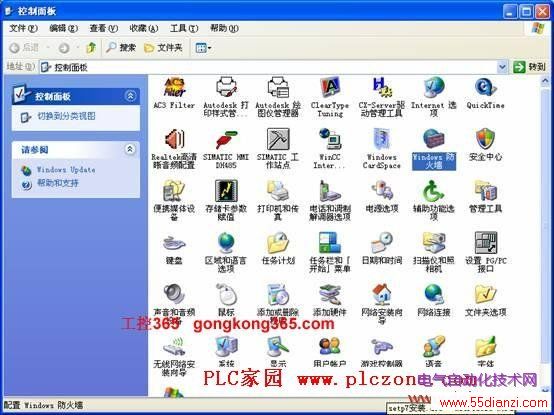Open the 查看(V) menu
The width and height of the screenshot is (554, 415).
pos(104,28)
